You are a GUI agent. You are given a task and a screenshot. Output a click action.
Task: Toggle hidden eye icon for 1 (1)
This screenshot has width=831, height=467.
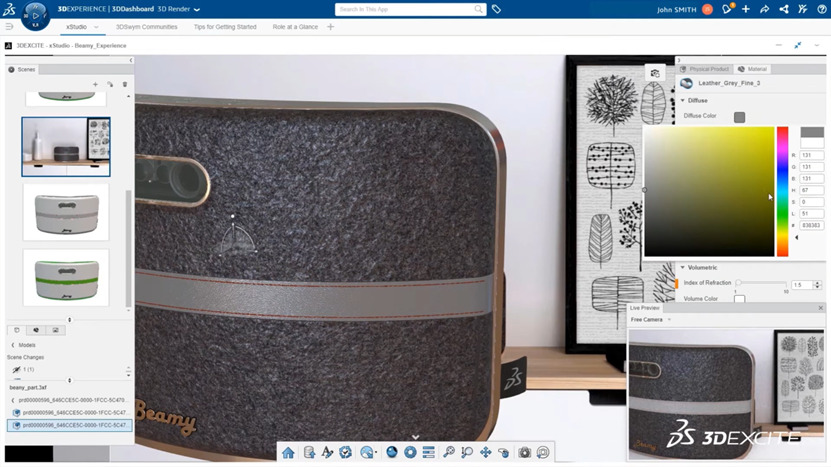(16, 369)
